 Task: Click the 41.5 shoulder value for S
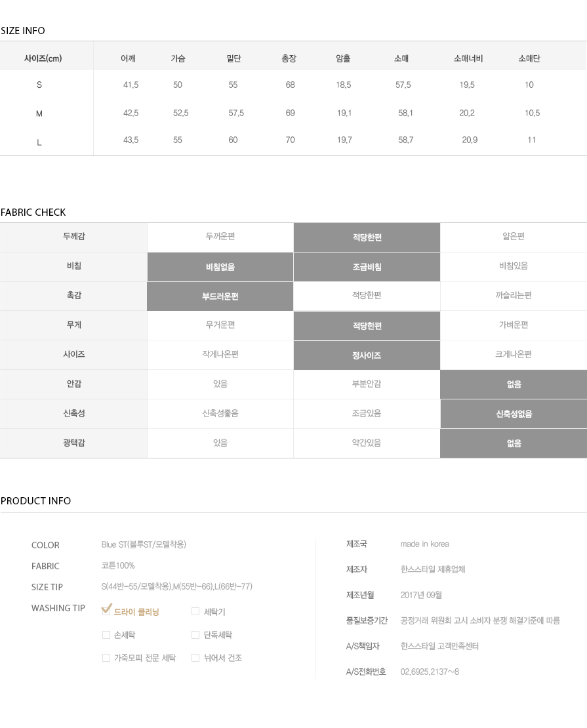point(131,85)
